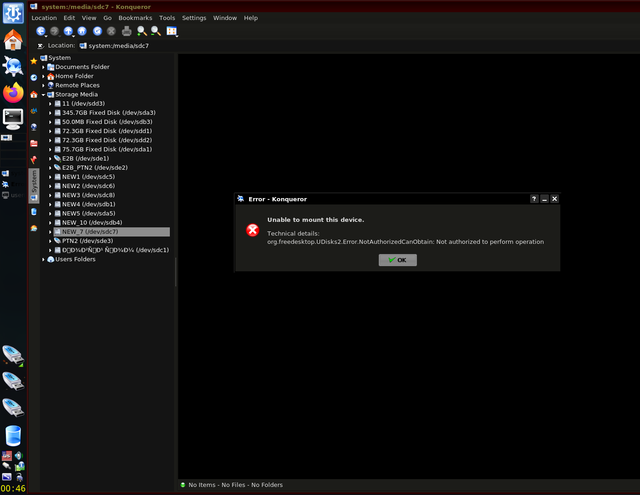Expand the Documents Folder node

click(x=43, y=67)
